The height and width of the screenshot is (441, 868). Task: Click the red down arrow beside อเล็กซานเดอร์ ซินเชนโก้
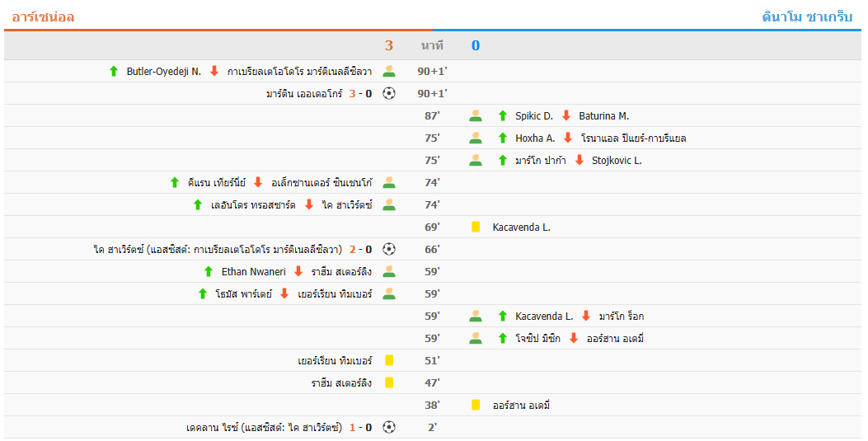258,183
